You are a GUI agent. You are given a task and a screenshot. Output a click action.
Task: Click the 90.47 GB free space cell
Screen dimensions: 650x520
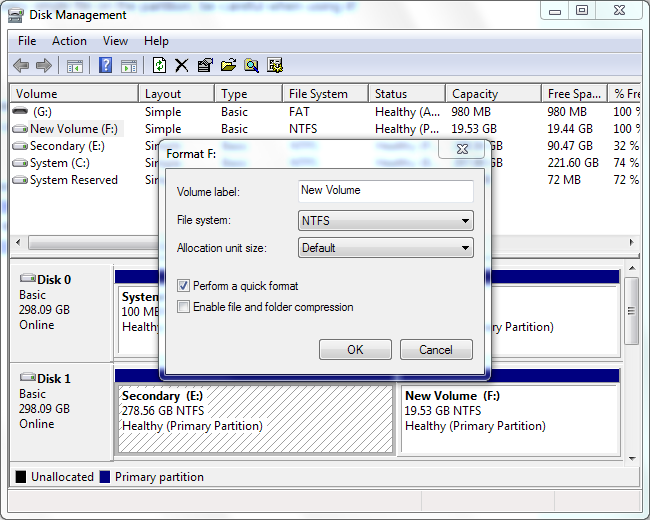click(x=570, y=146)
